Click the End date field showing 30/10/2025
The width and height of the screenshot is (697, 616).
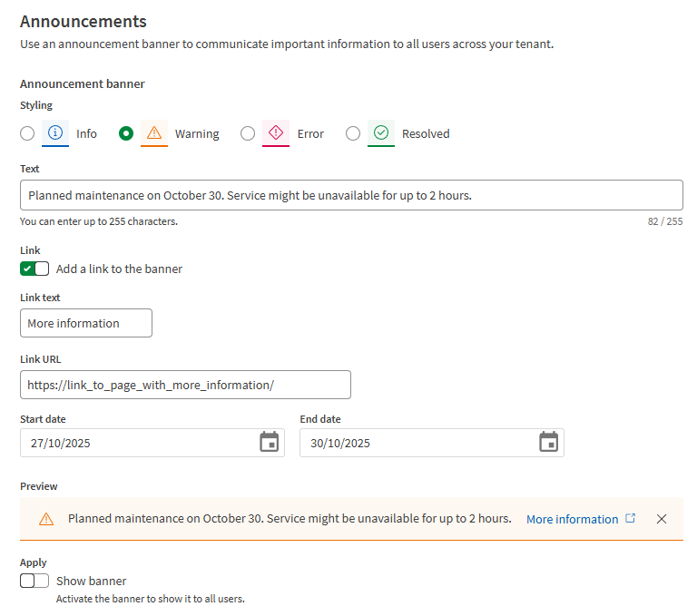tap(416, 443)
